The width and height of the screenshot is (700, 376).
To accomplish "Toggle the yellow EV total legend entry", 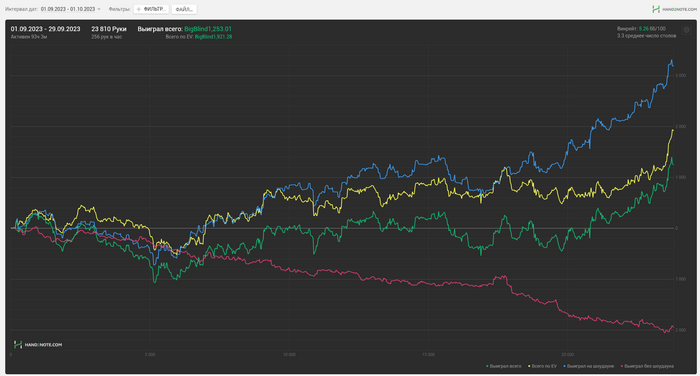I will click(542, 366).
